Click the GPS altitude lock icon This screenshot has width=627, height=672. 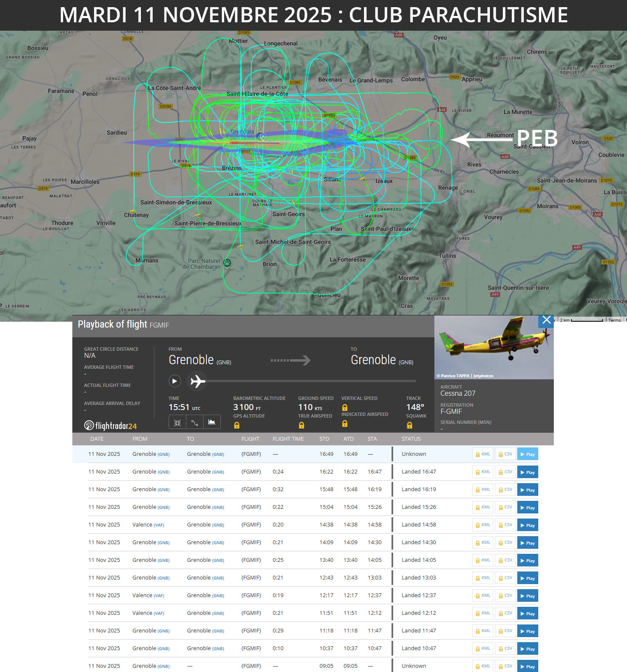[x=237, y=426]
